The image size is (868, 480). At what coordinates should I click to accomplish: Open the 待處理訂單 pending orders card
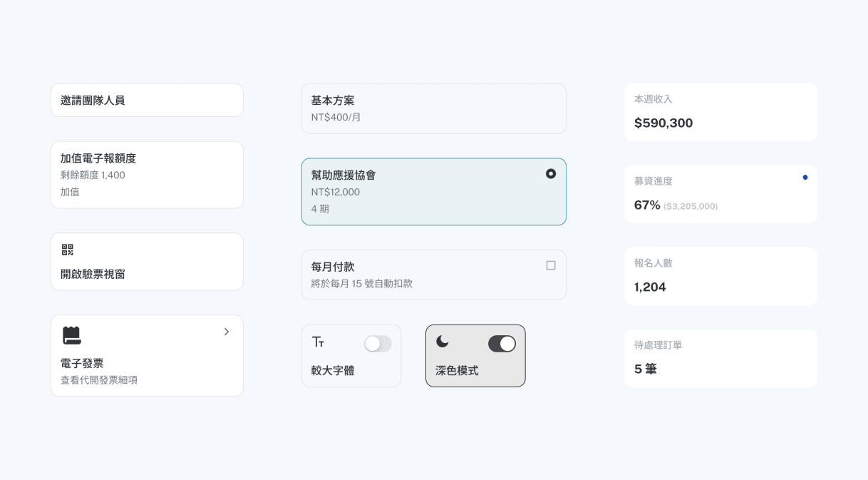click(720, 358)
